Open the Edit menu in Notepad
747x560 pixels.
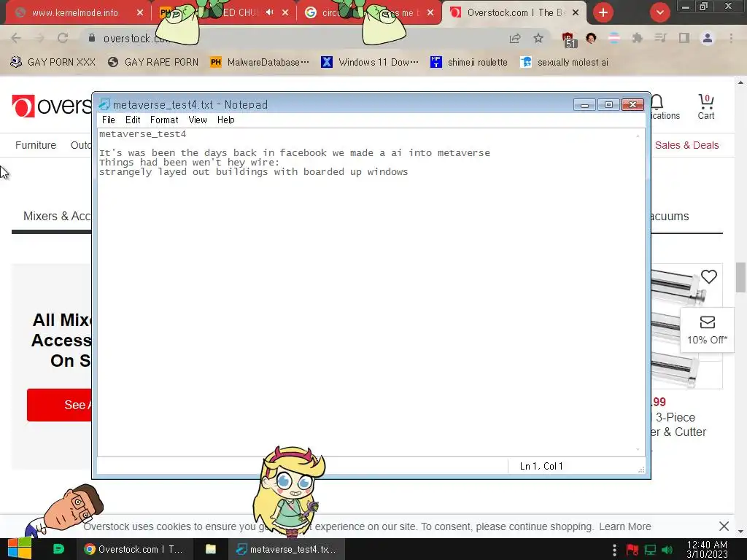click(x=133, y=120)
